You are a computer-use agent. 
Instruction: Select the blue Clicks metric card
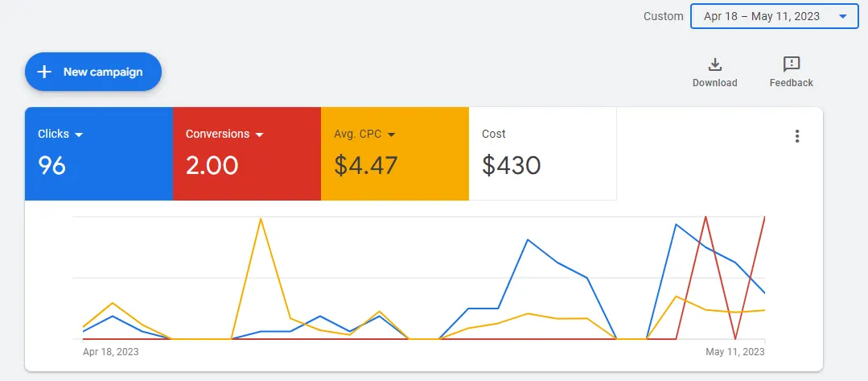(99, 154)
